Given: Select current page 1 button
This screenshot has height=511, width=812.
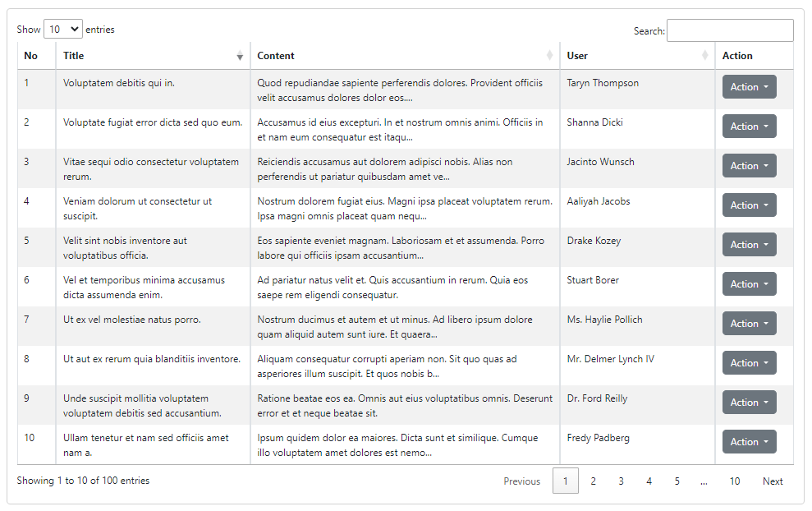Looking at the screenshot, I should point(566,481).
